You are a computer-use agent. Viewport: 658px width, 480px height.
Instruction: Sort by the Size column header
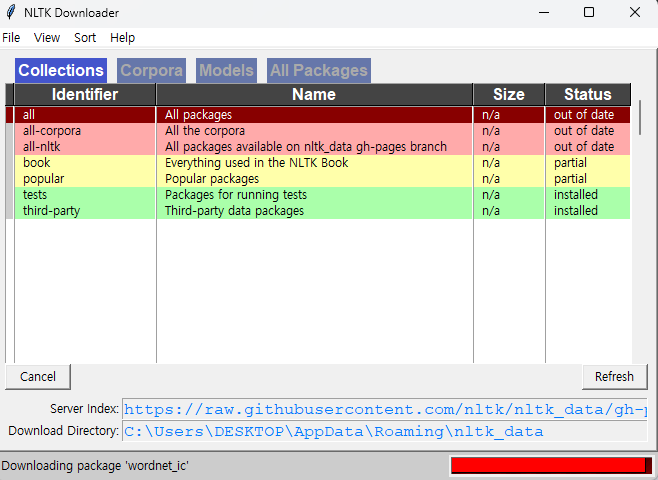(509, 94)
